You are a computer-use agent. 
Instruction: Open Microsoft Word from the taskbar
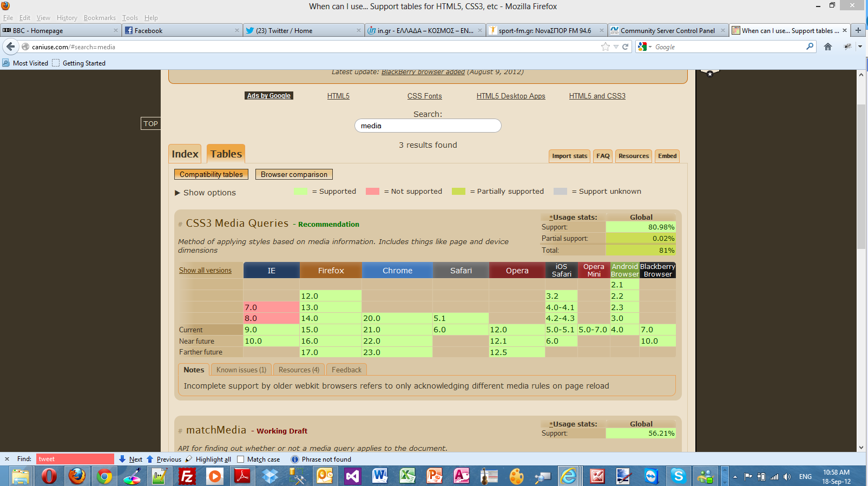380,476
